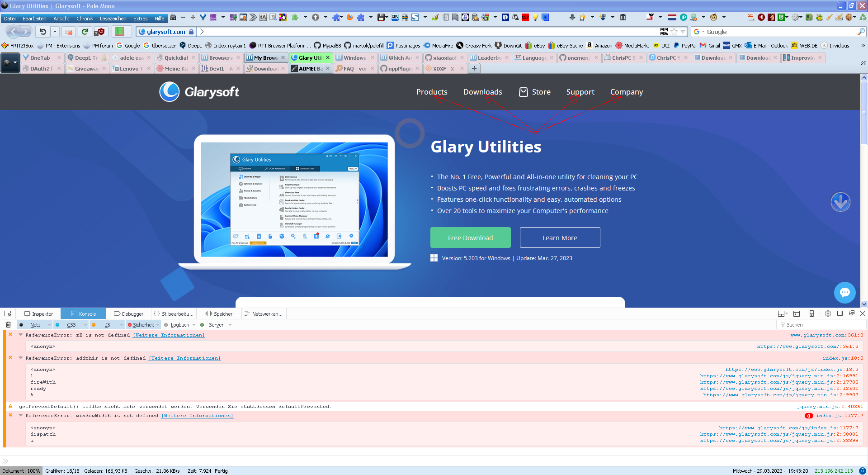Screen dimensions: 868x475
Task: Click the round scroll-down arrow on page
Action: coord(840,202)
